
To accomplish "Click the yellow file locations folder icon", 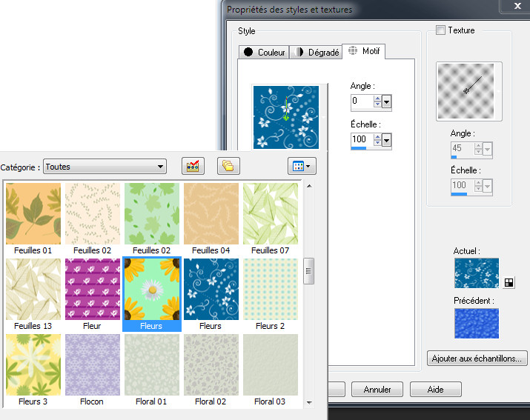I will click(x=228, y=166).
